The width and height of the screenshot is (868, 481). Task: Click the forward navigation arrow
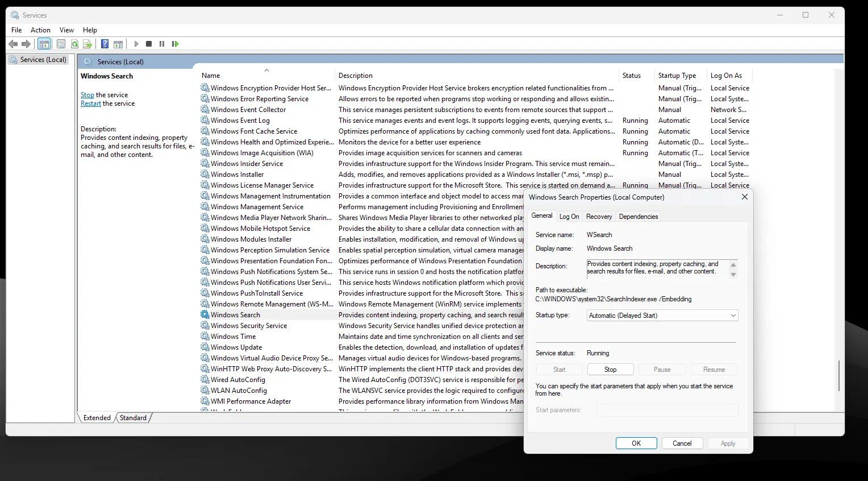(26, 44)
